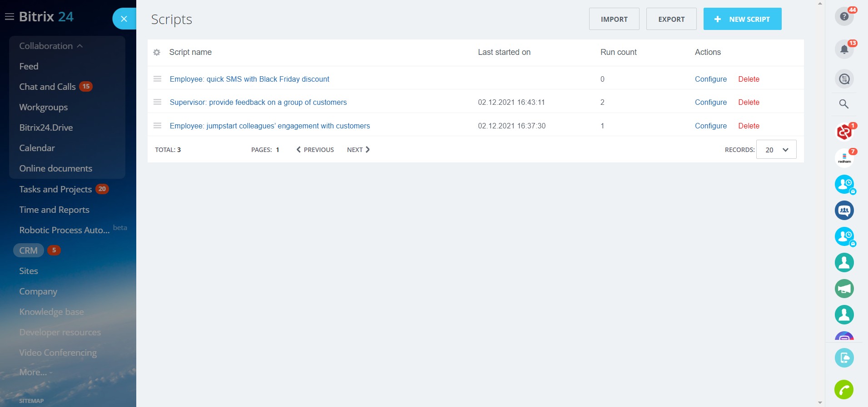Expand the More... sidebar menu

35,373
